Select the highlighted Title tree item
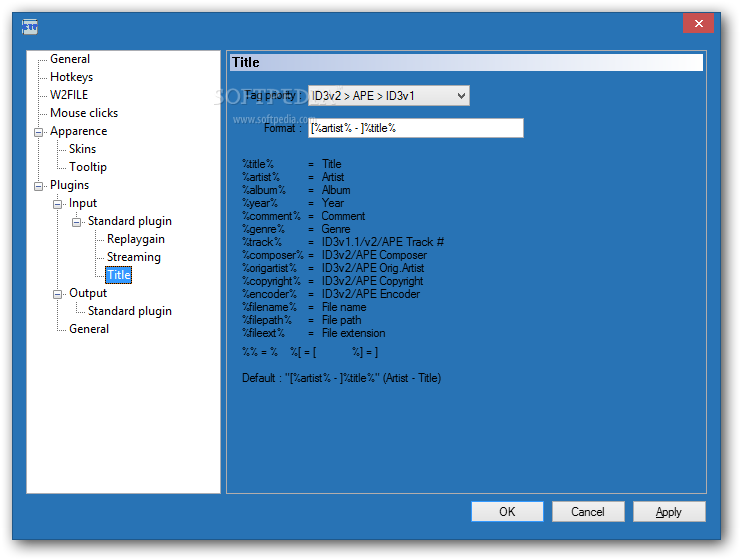 pos(119,275)
